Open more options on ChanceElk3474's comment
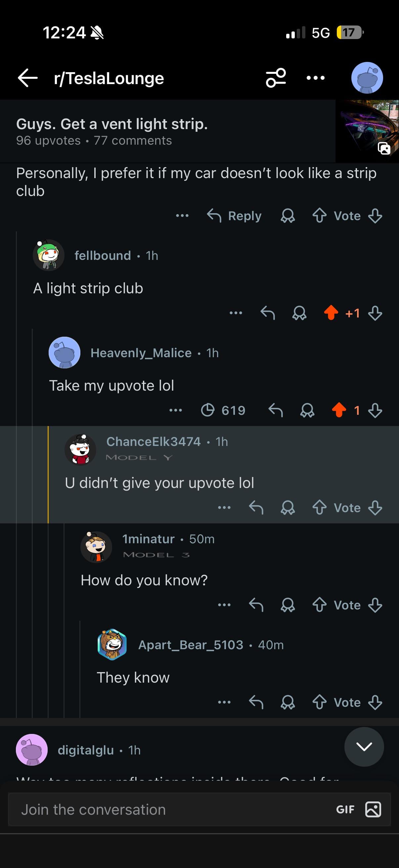This screenshot has width=399, height=868. (224, 507)
